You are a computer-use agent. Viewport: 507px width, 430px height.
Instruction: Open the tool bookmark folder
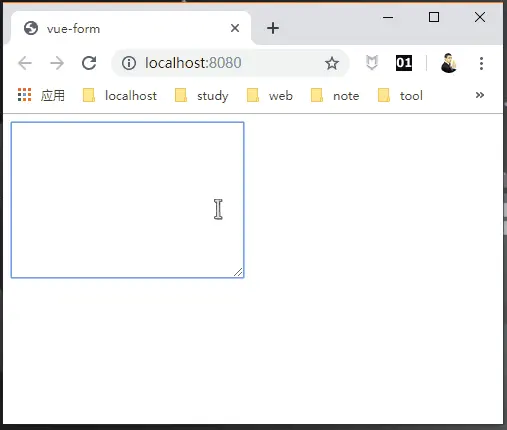(x=400, y=96)
